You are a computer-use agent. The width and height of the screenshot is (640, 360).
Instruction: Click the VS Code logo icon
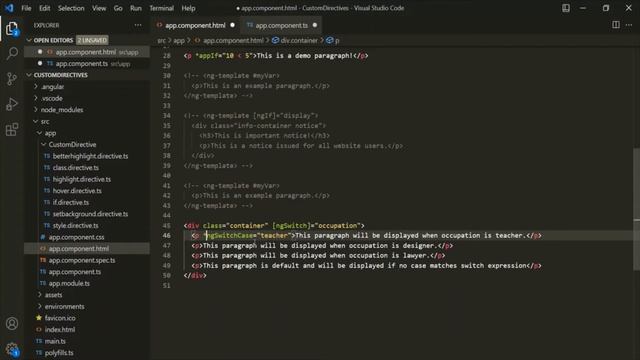tap(9, 8)
